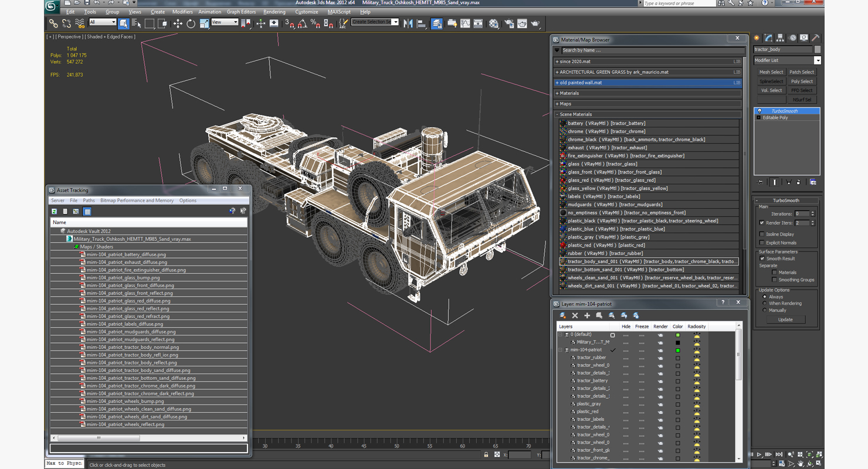Select the Always update option
The height and width of the screenshot is (469, 868).
pos(764,297)
